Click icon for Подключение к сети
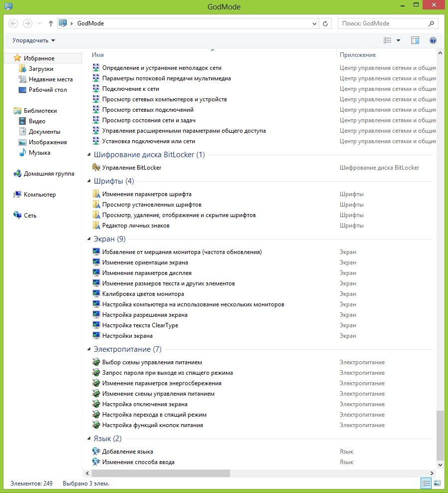This screenshot has width=448, height=493. coord(96,89)
